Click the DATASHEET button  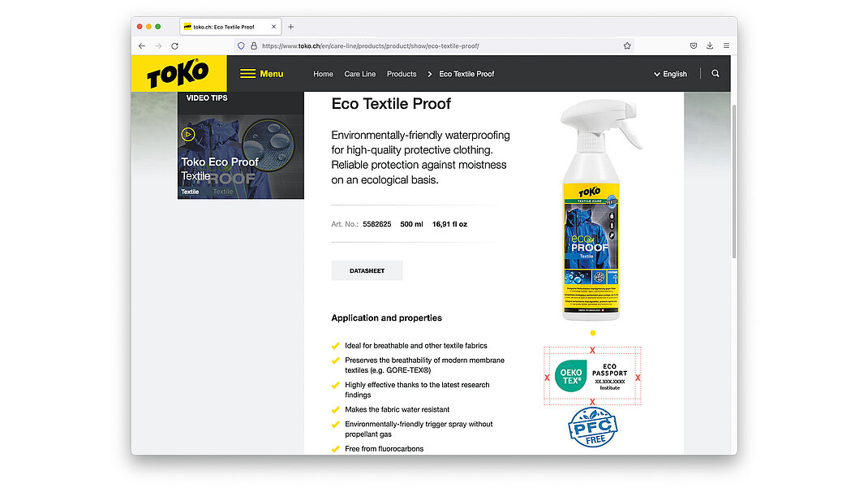(x=367, y=271)
